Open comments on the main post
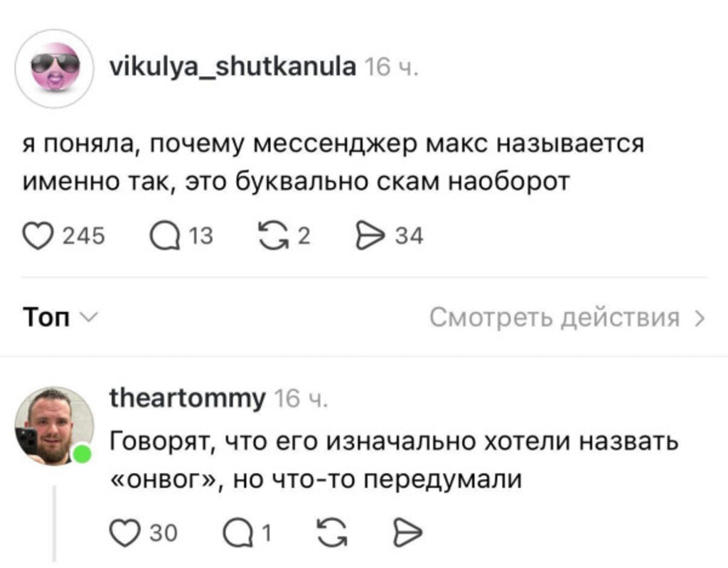Image resolution: width=728 pixels, height=568 pixels. coord(164,234)
